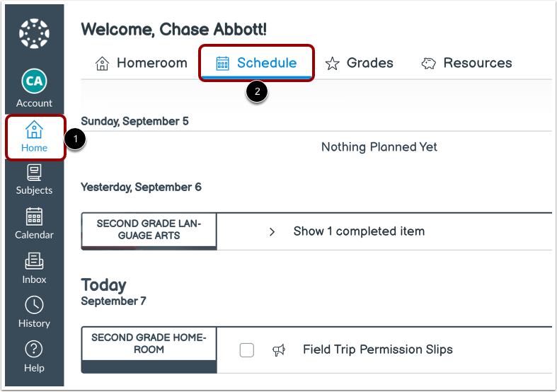Click the Today heading
Viewport: 557px width, 392px height.
pos(104,285)
